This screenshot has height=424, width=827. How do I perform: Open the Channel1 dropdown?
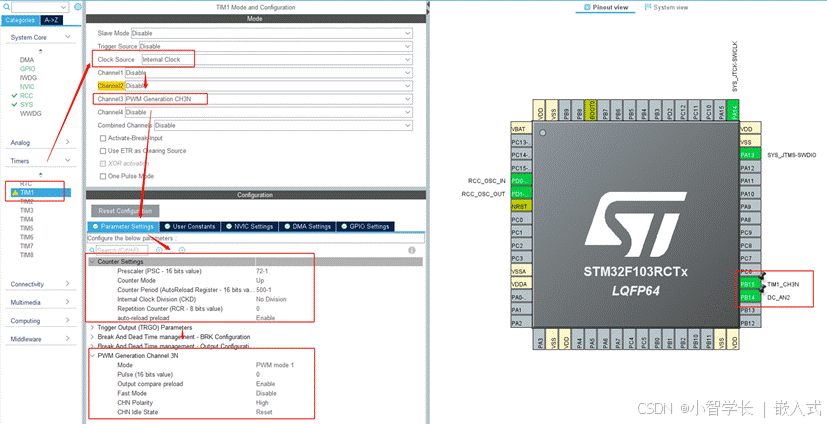(268, 72)
